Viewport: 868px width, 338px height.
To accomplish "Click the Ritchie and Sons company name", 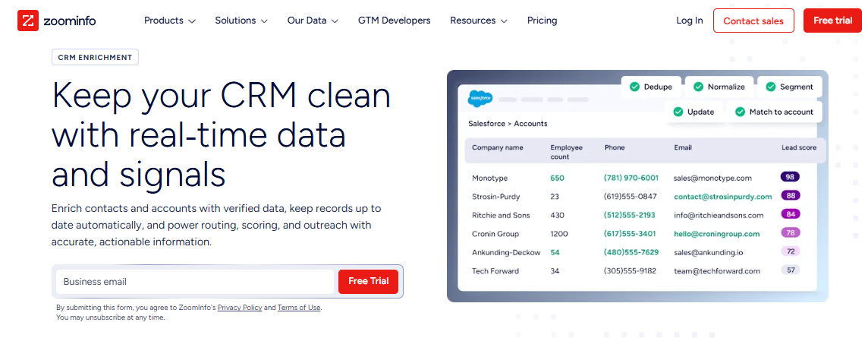I will (501, 216).
